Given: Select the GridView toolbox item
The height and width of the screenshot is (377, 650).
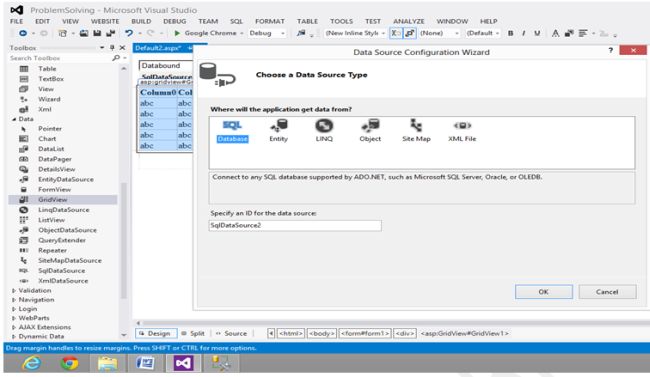Looking at the screenshot, I should pyautogui.click(x=63, y=199).
